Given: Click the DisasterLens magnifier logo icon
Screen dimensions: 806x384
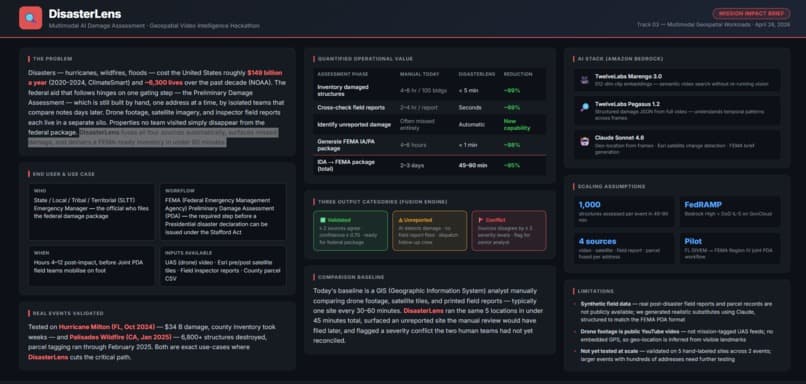Looking at the screenshot, I should pos(30,18).
